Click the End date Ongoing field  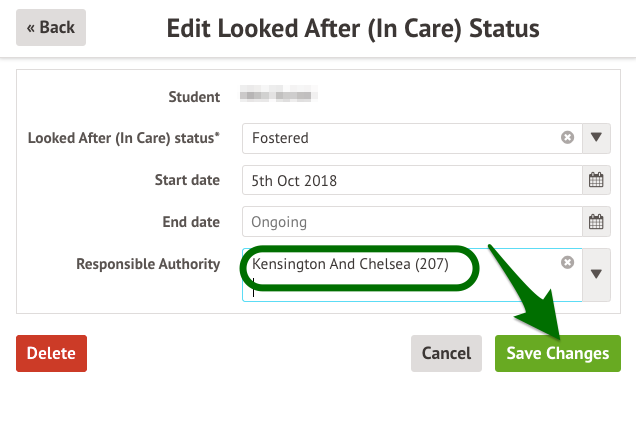click(411, 222)
